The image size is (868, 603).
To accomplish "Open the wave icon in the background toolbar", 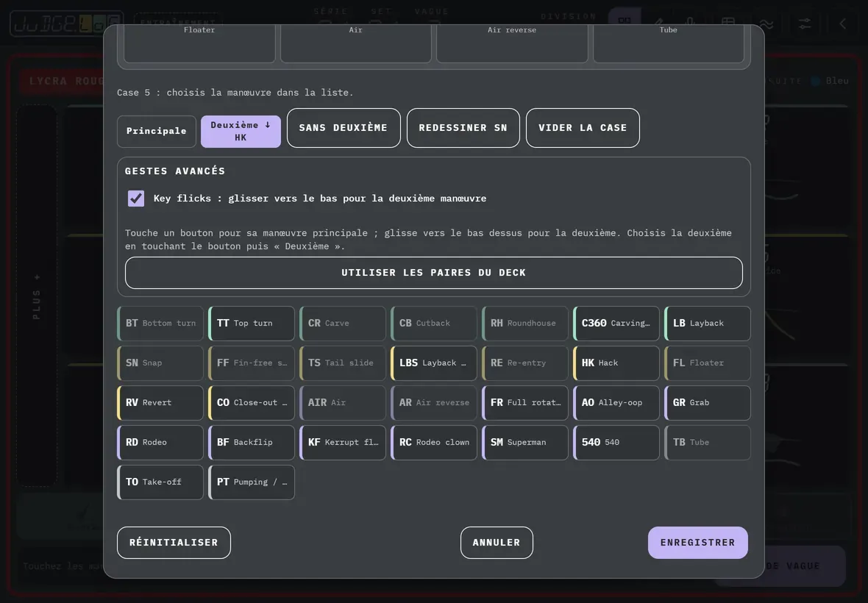I will click(x=766, y=24).
